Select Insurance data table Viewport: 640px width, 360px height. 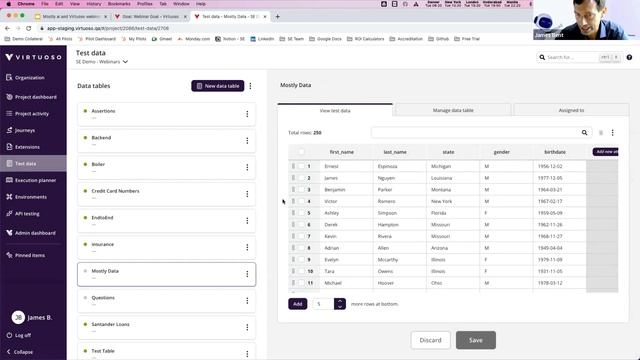(x=167, y=247)
